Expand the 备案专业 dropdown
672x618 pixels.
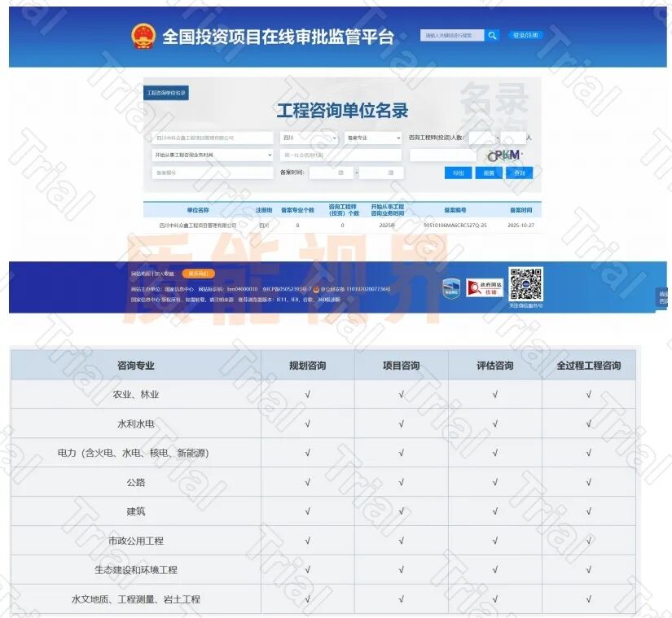371,138
